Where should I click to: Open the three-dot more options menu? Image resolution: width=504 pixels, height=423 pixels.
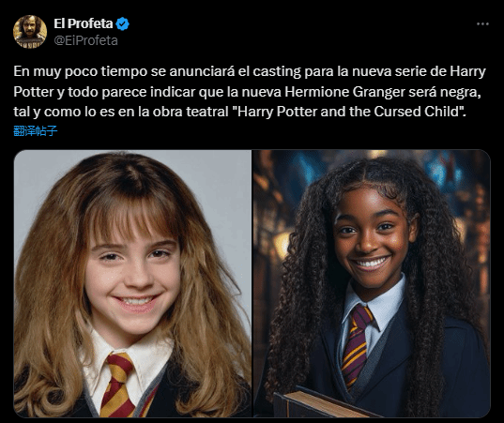click(x=482, y=23)
